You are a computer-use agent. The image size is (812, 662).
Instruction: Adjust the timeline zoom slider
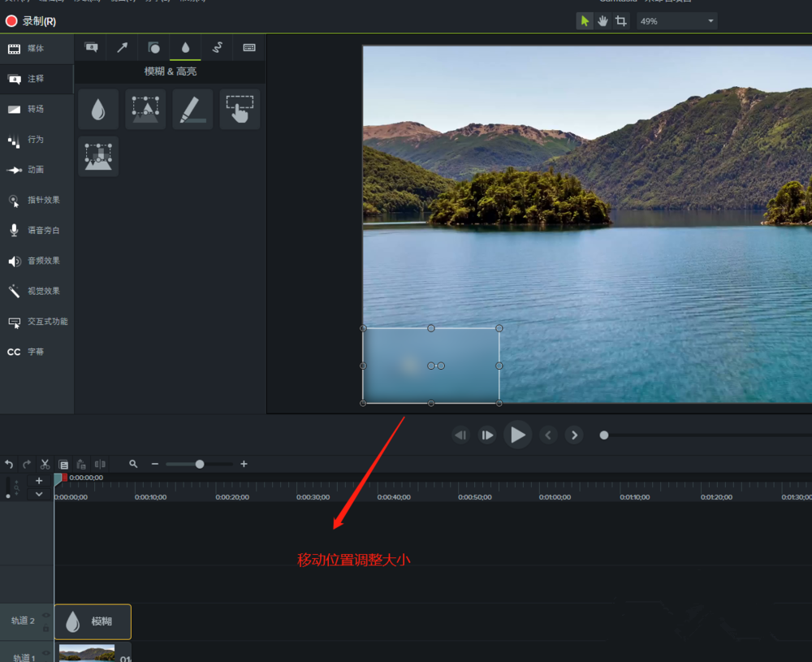(199, 464)
